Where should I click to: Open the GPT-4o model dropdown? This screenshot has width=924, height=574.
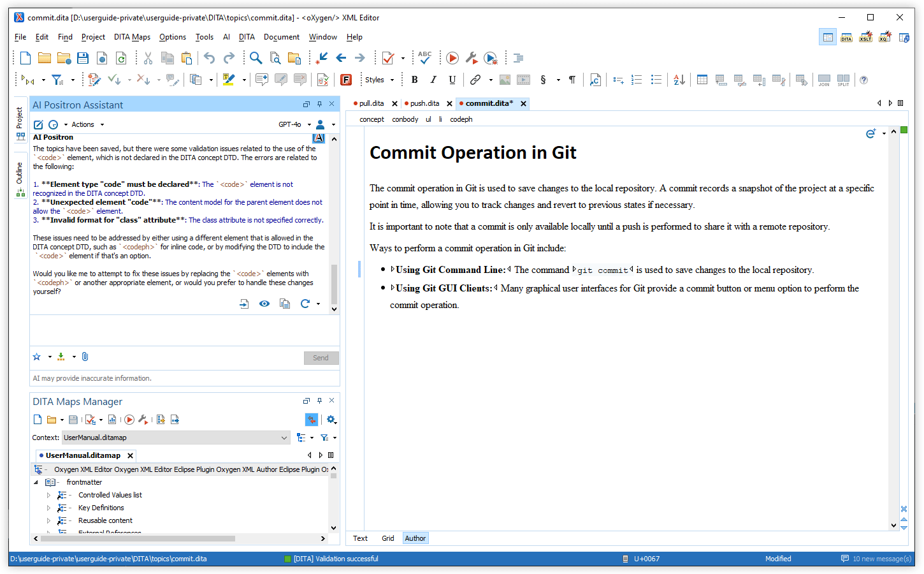click(294, 124)
